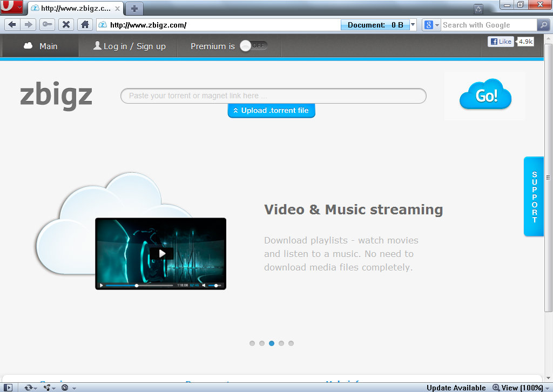
Task: Open the zbigz.com browser tab
Action: [x=76, y=9]
